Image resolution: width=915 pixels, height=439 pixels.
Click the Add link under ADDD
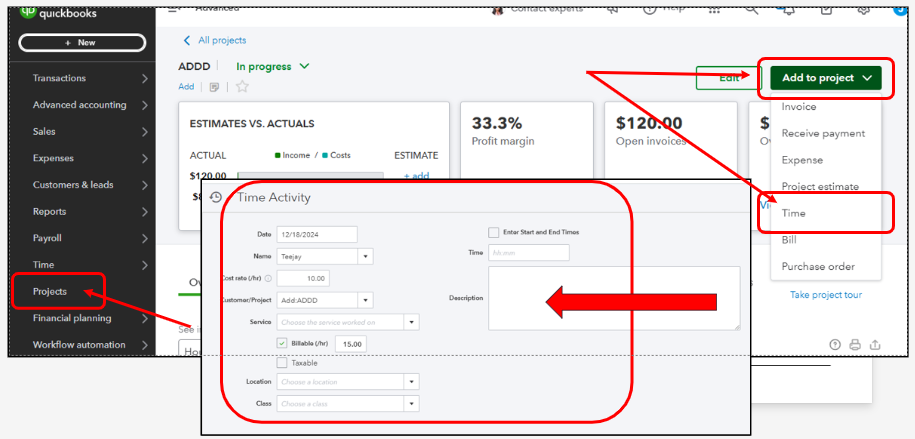(186, 86)
